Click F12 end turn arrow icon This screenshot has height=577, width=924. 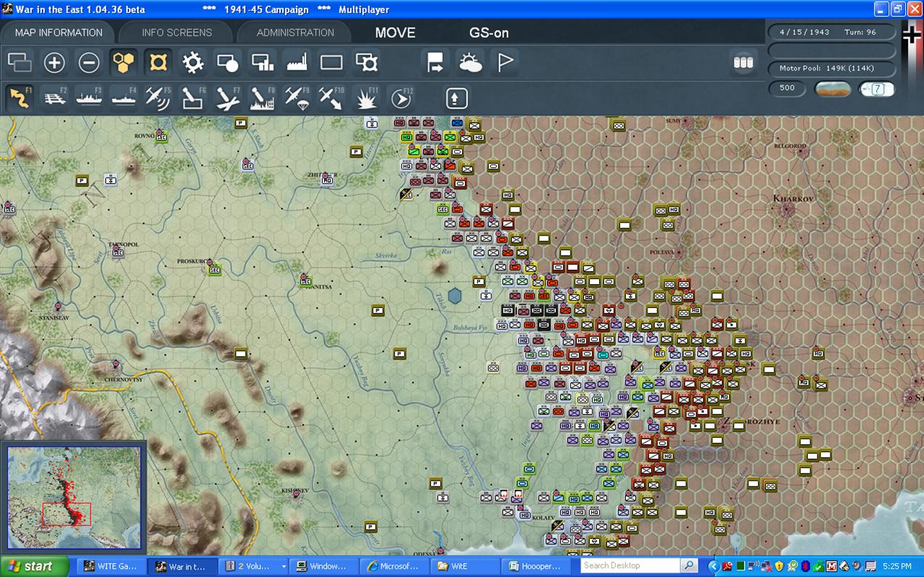401,98
